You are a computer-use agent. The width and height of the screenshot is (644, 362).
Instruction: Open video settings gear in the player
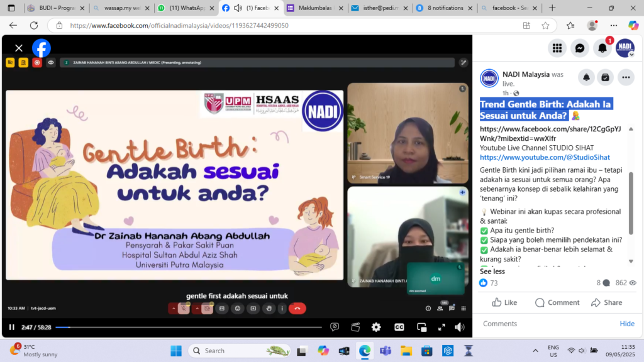[376, 327]
